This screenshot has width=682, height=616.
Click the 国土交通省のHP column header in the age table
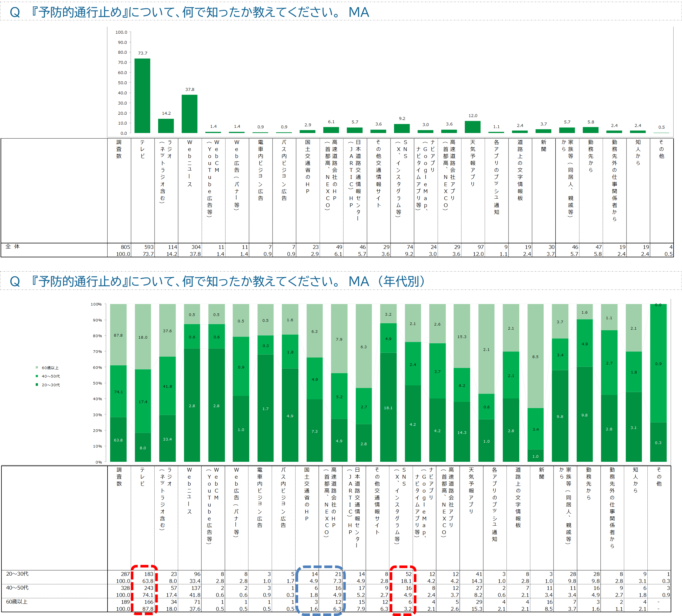click(307, 494)
